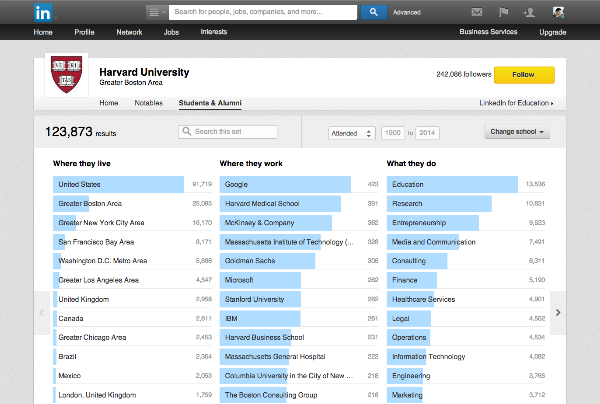Select Information Technology row
This screenshot has width=600, height=404.
466,357
